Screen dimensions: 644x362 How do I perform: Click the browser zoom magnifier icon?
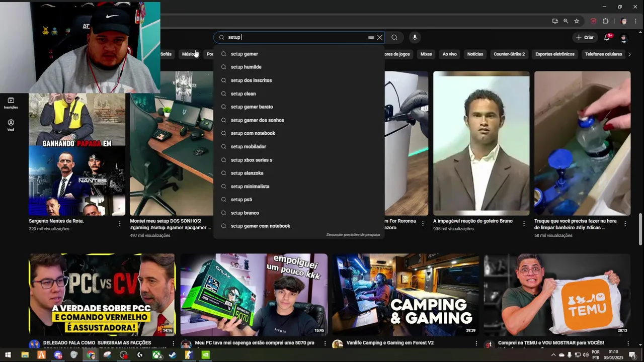[566, 21]
